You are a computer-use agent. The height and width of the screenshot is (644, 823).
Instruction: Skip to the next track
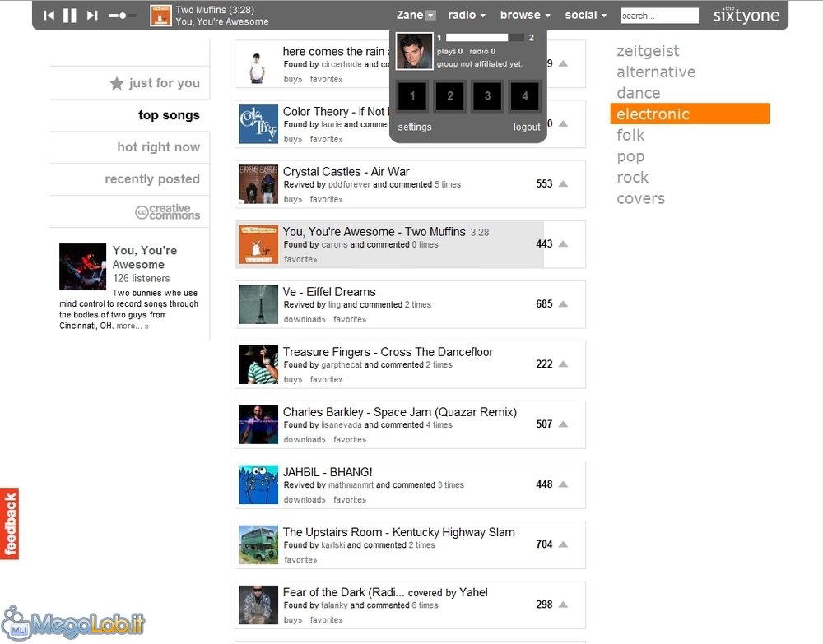pyautogui.click(x=92, y=15)
